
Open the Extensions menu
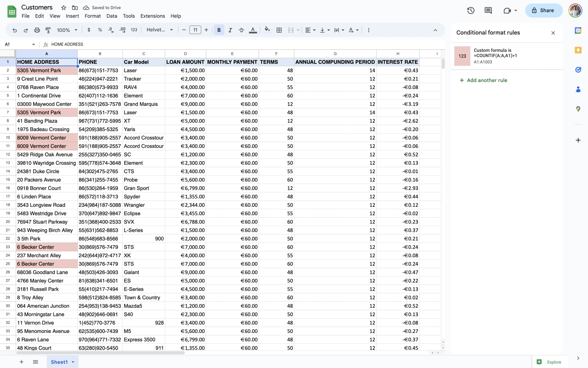pos(152,16)
